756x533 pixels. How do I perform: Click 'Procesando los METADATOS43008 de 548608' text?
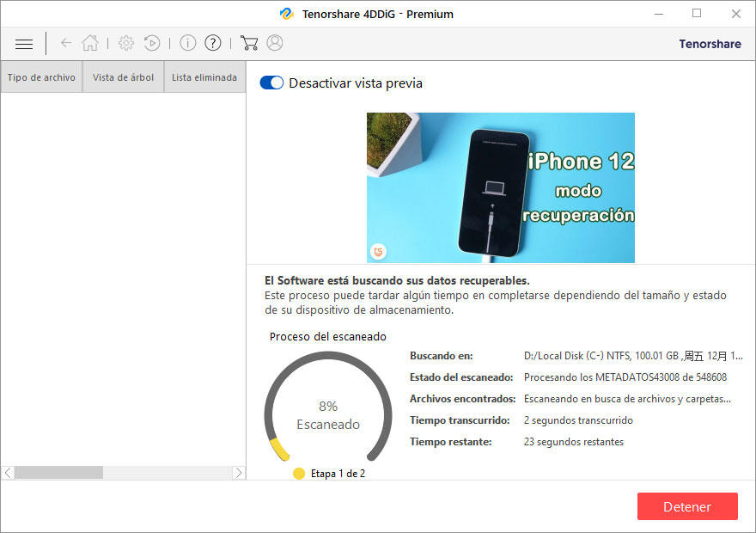pyautogui.click(x=625, y=377)
